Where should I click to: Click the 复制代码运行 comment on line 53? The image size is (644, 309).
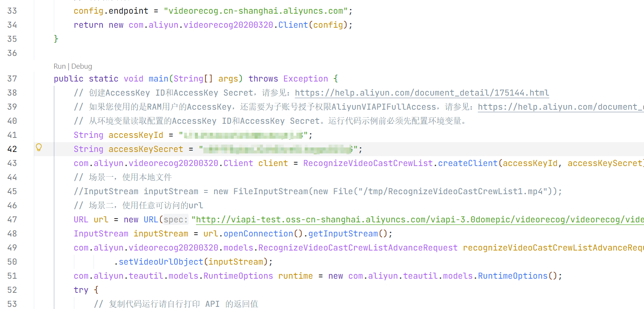pos(176,304)
